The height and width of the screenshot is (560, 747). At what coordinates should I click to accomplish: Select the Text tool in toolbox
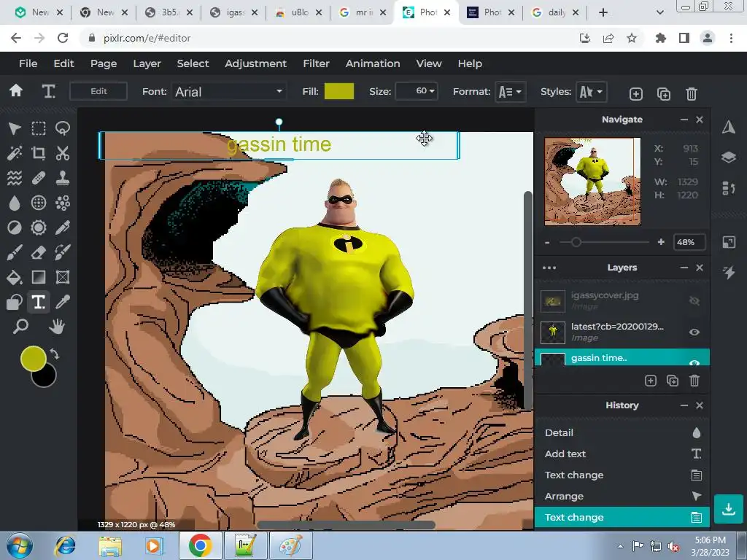click(x=39, y=302)
